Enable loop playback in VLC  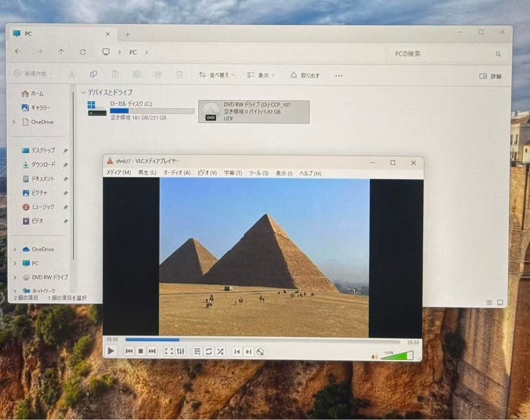tap(209, 351)
